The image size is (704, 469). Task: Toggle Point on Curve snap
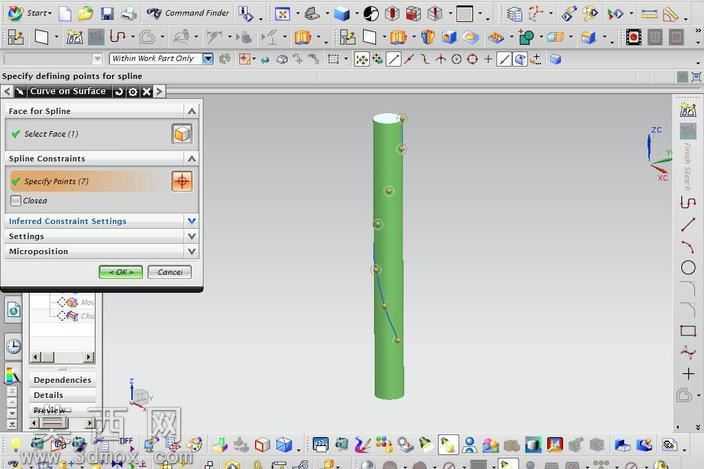point(504,59)
